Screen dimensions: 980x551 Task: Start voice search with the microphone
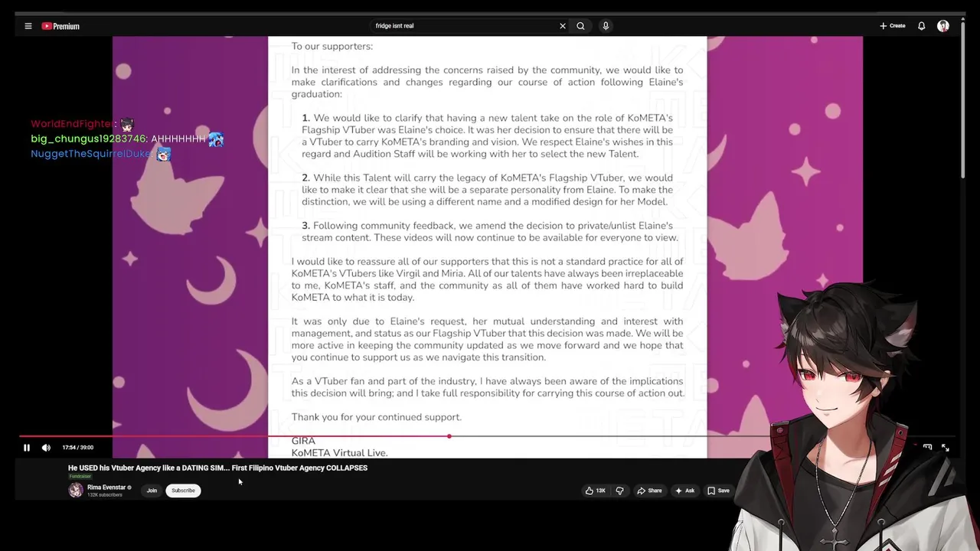coord(606,26)
